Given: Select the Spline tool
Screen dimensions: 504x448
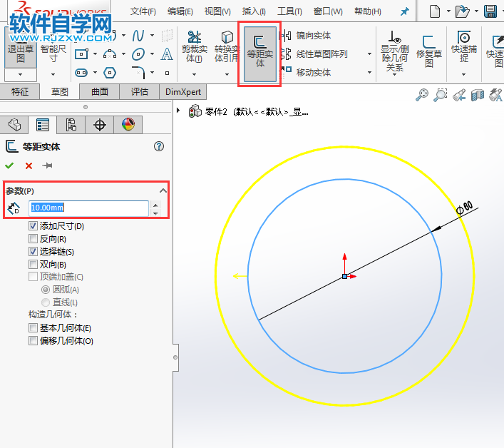Looking at the screenshot, I should [x=138, y=36].
